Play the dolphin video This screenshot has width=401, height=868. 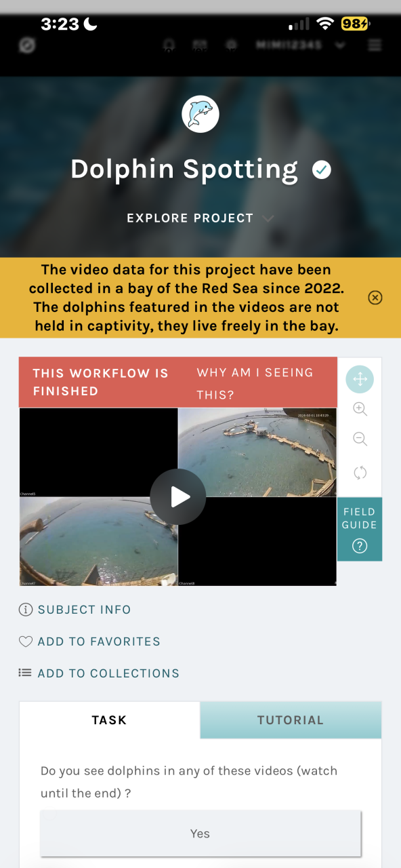coord(178,497)
